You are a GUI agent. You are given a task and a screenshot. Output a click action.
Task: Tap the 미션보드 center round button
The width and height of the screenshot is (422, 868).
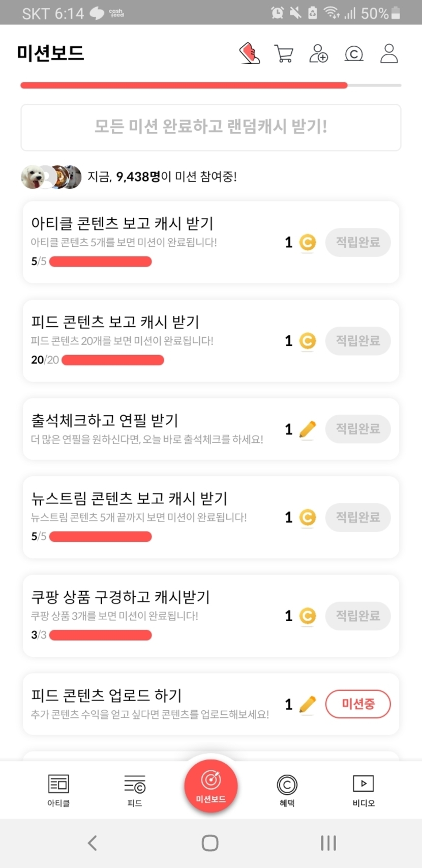(x=211, y=785)
